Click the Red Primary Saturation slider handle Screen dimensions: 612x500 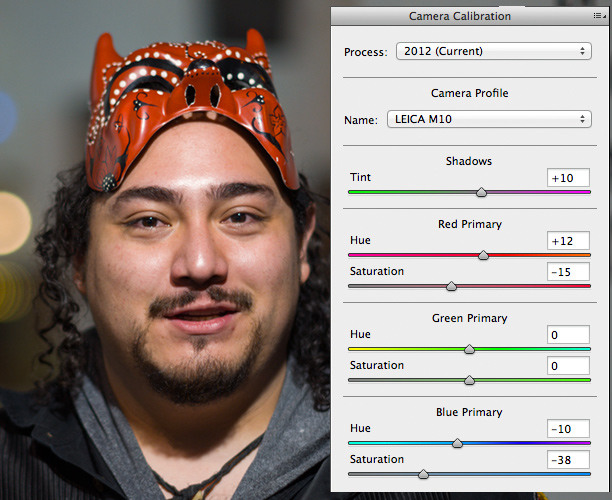tap(451, 286)
